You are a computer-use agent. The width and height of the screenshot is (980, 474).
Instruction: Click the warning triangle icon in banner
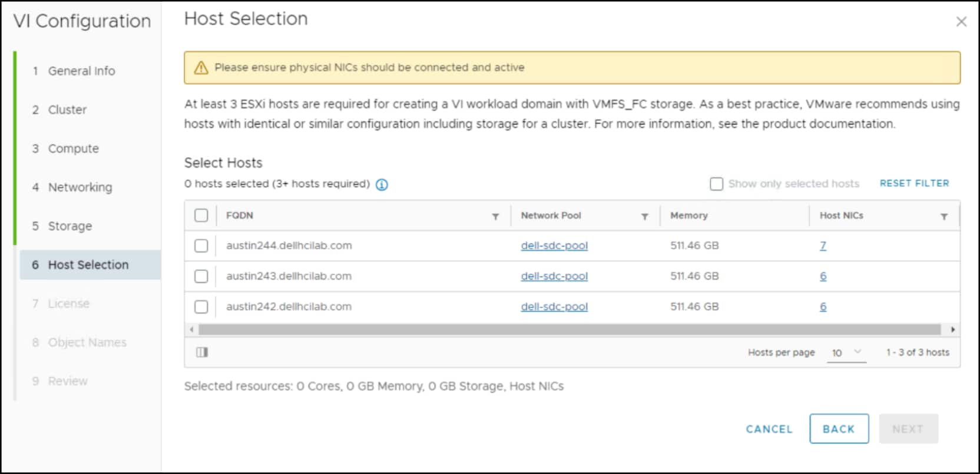[201, 68]
